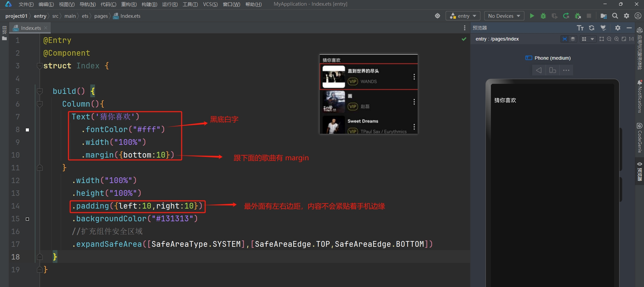This screenshot has width=644, height=287.
Task: Toggle the component layers view in previewer
Action: point(573,39)
